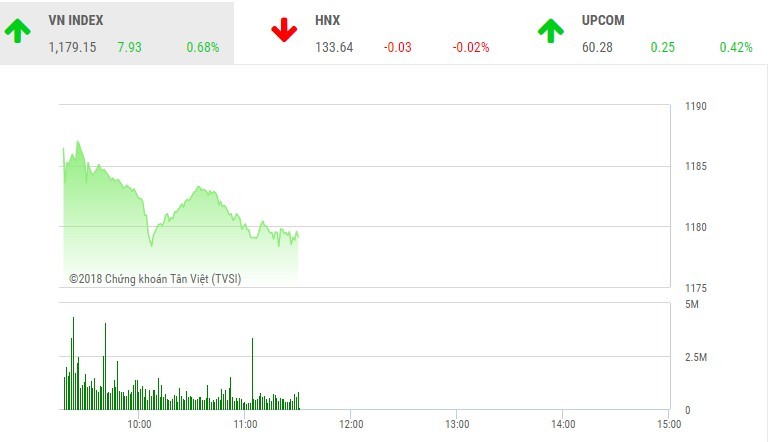Click the TVSI copyright watermark text
Screen dimensions: 770x442
155,279
